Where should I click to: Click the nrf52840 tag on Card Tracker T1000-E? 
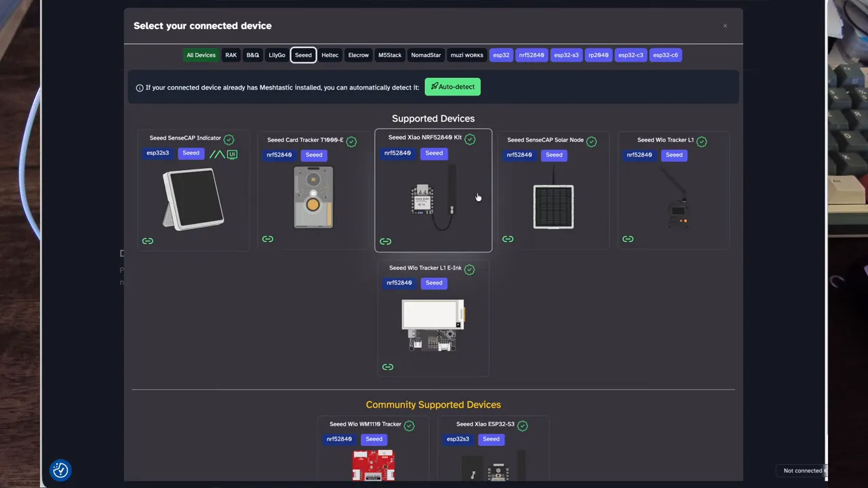[x=279, y=155]
